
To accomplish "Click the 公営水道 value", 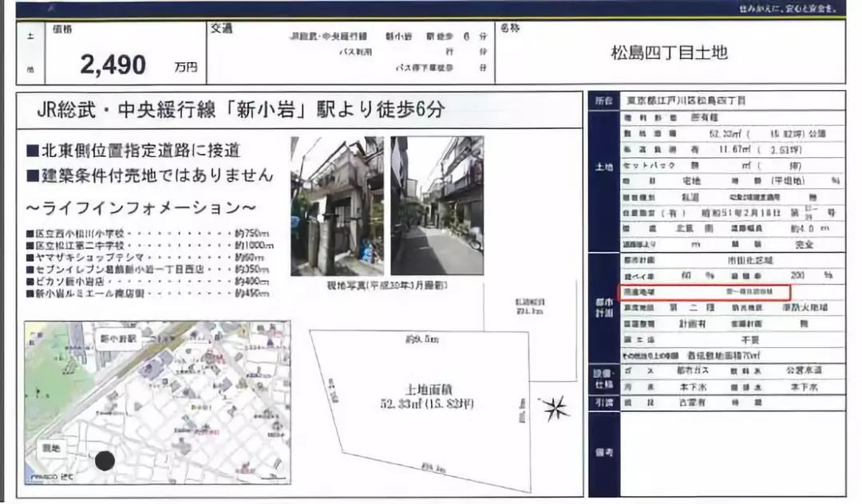I will click(x=803, y=371).
